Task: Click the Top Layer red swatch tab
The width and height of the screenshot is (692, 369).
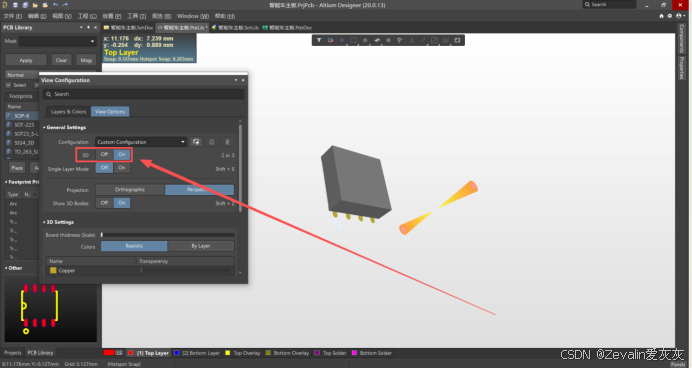Action: tap(131, 353)
